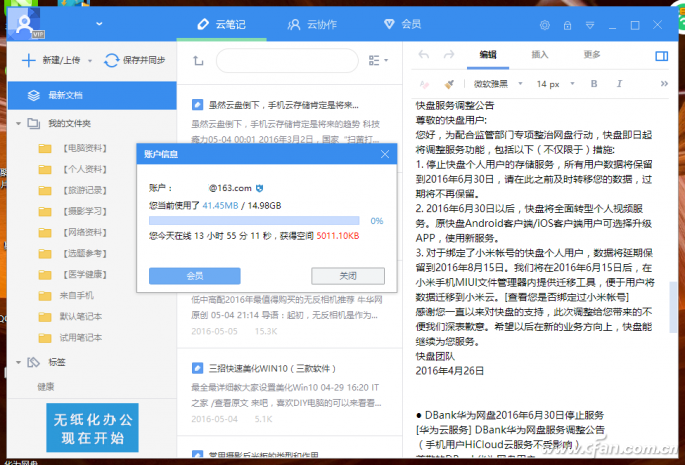Image resolution: width=685 pixels, height=465 pixels.
Task: Open the 【医学健康】 folder
Action: pos(84,274)
